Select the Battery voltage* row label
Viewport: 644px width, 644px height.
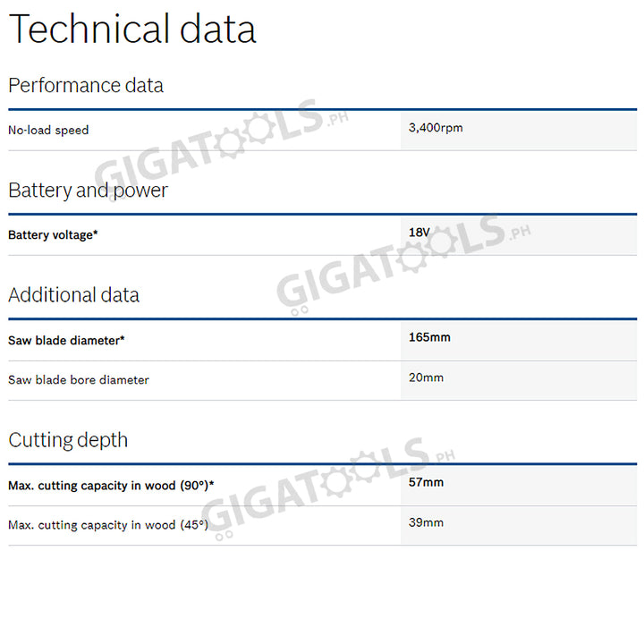[53, 235]
